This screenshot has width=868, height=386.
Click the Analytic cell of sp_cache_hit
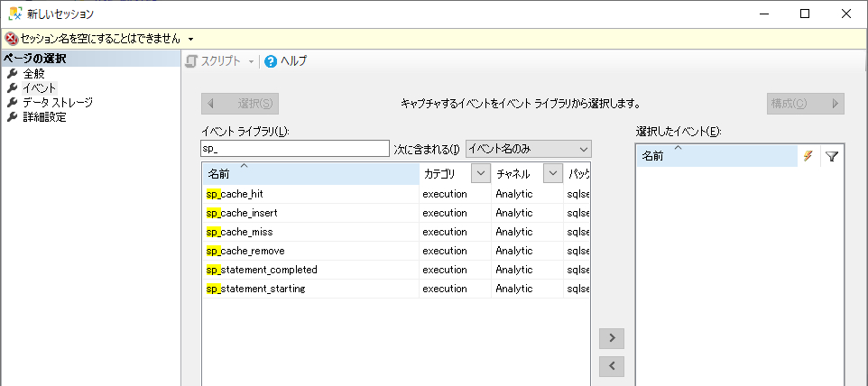point(527,194)
